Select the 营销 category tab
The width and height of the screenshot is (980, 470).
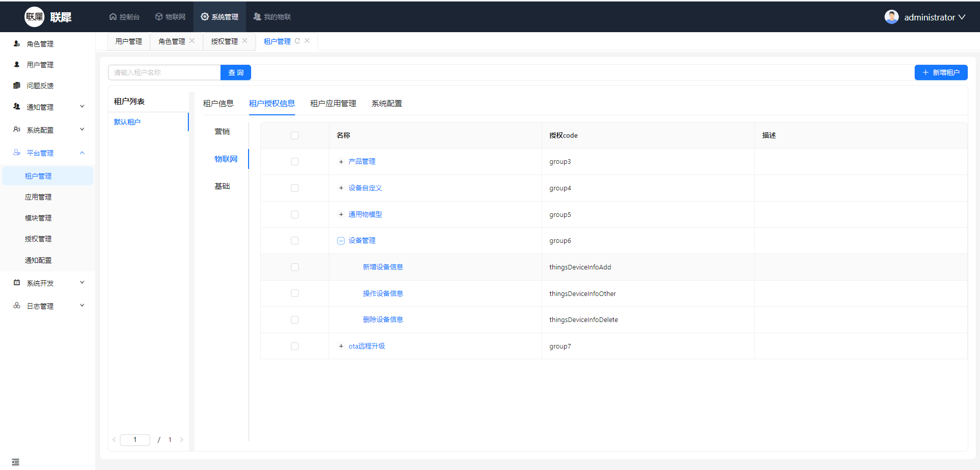coord(222,132)
